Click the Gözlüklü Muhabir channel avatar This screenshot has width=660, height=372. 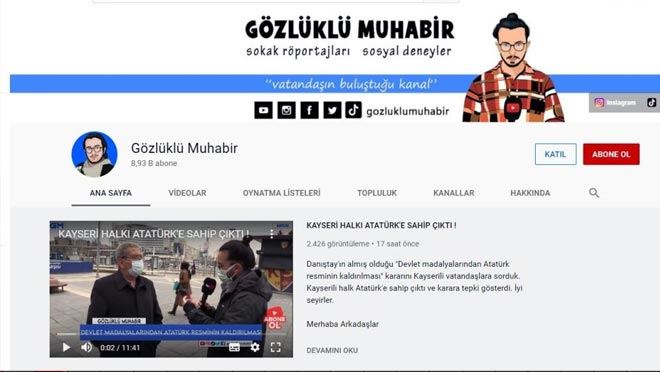[x=94, y=154]
